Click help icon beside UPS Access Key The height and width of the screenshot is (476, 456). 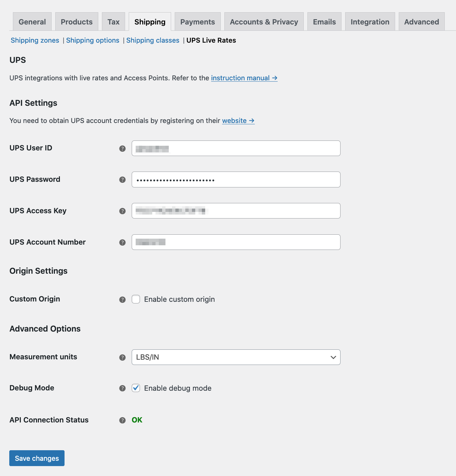tap(122, 211)
